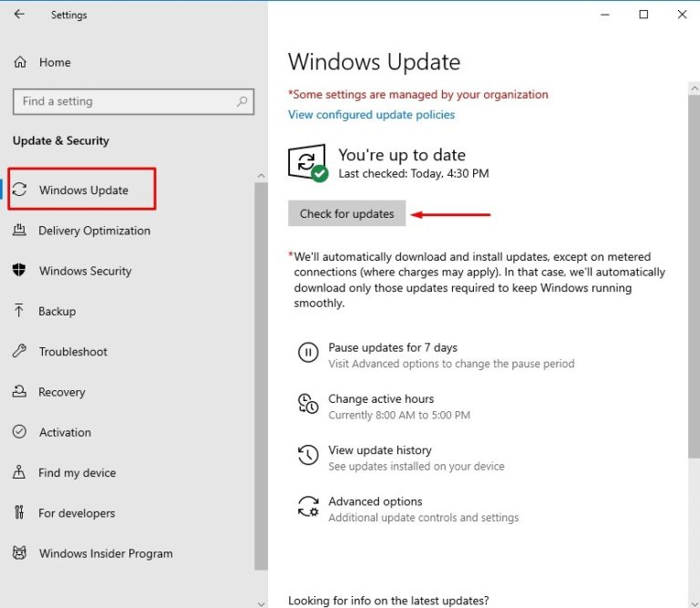Click the Troubleshoot wrench icon

click(19, 351)
